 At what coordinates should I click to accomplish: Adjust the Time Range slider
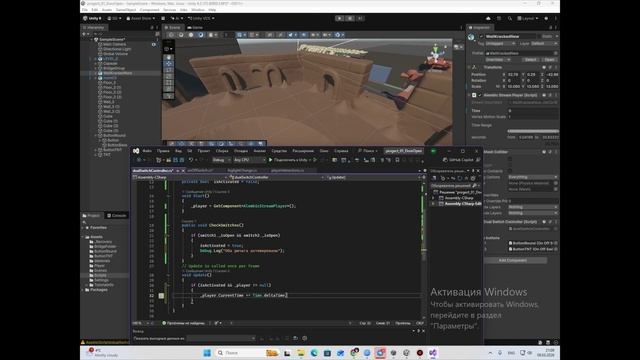pos(533,131)
